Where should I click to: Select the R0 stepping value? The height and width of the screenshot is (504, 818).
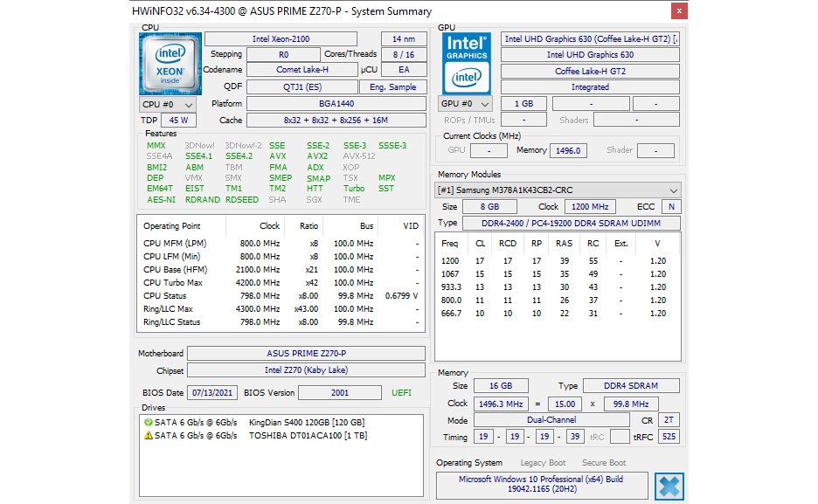coord(283,55)
